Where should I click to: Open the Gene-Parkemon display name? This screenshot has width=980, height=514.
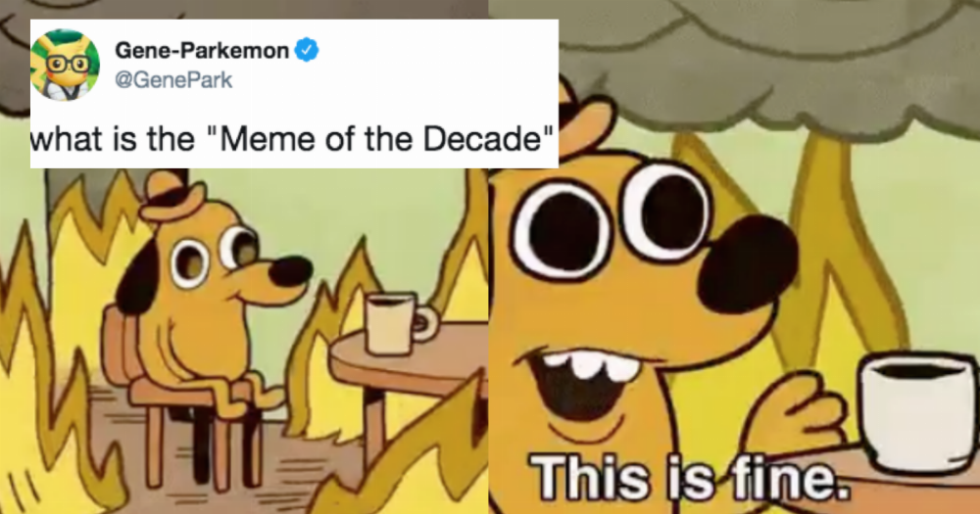coord(202,50)
